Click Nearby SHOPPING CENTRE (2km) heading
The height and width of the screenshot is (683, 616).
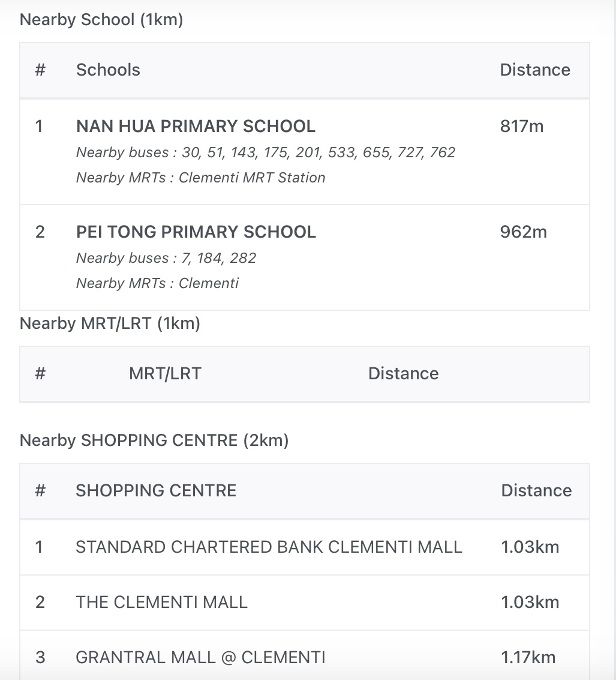(154, 441)
